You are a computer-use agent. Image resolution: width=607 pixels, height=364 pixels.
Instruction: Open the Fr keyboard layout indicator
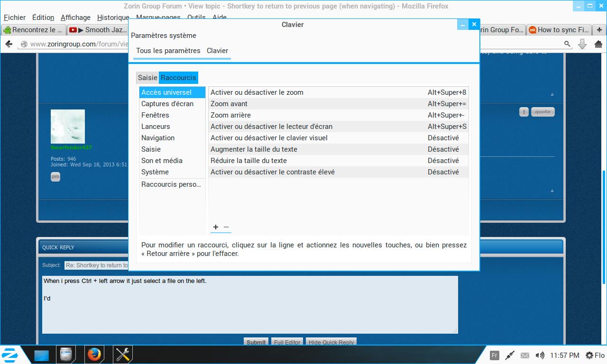tap(494, 355)
